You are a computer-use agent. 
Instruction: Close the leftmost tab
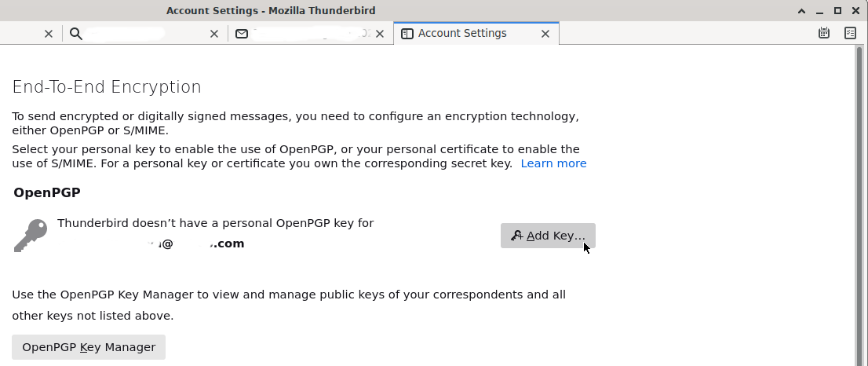click(x=49, y=34)
